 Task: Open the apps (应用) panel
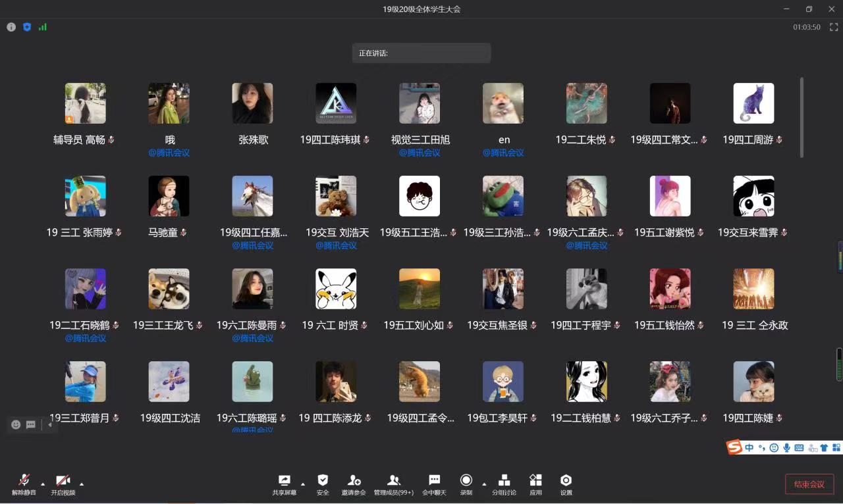click(535, 484)
